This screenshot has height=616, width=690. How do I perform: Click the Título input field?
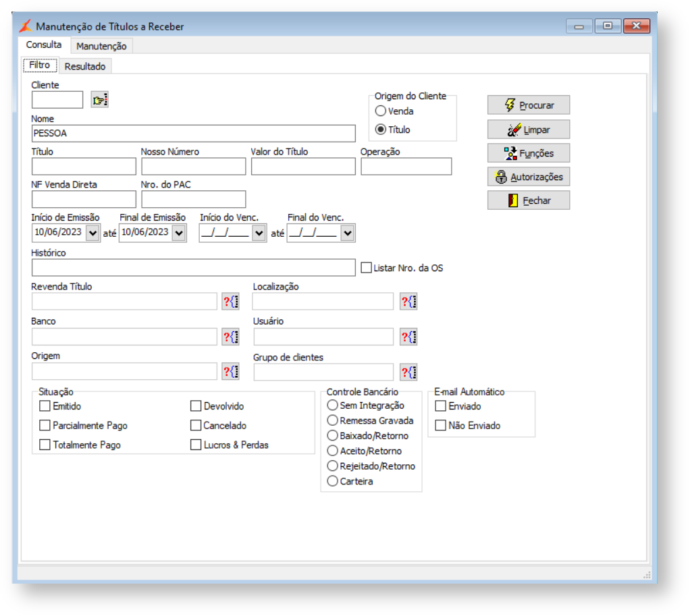click(84, 167)
